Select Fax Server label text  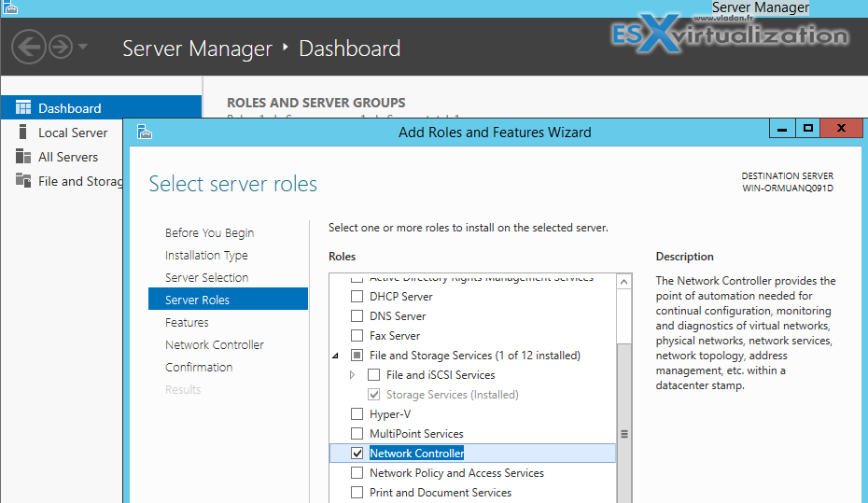[395, 336]
